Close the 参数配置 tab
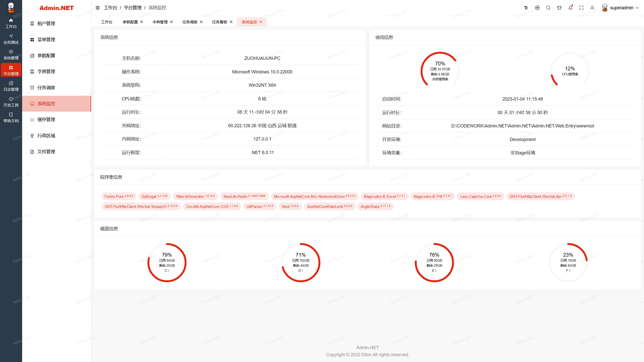This screenshot has height=362, width=644. [x=142, y=22]
